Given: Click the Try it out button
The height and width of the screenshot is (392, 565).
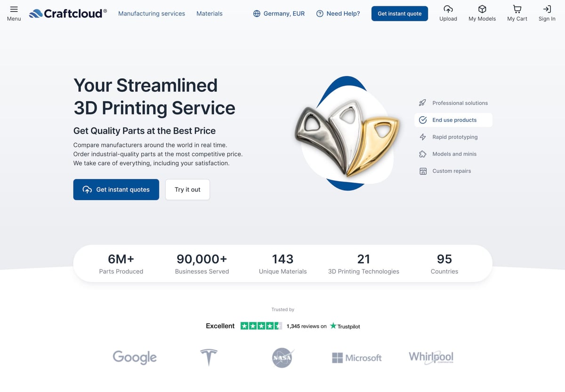Looking at the screenshot, I should pos(187,190).
